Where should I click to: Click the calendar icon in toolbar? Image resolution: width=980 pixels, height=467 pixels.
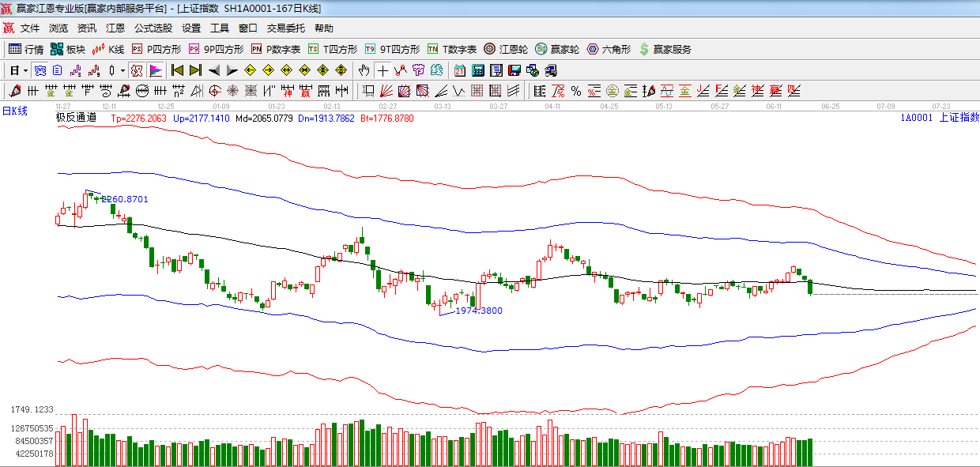tap(459, 70)
